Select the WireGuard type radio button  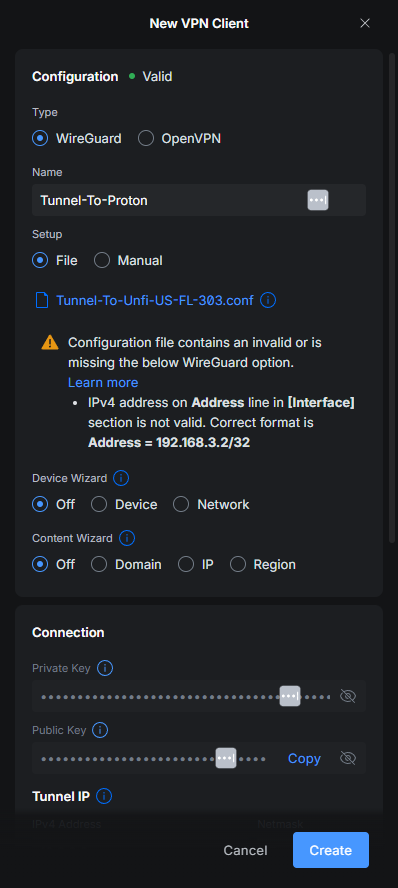[x=40, y=138]
